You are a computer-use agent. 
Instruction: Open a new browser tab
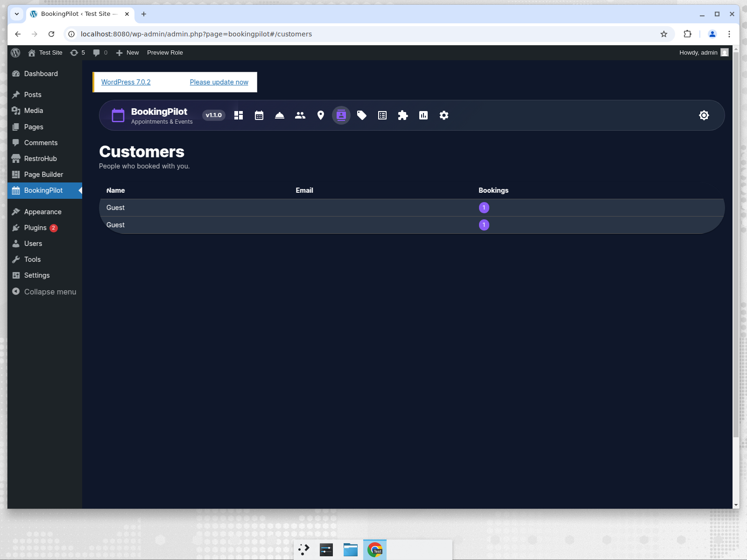[144, 14]
